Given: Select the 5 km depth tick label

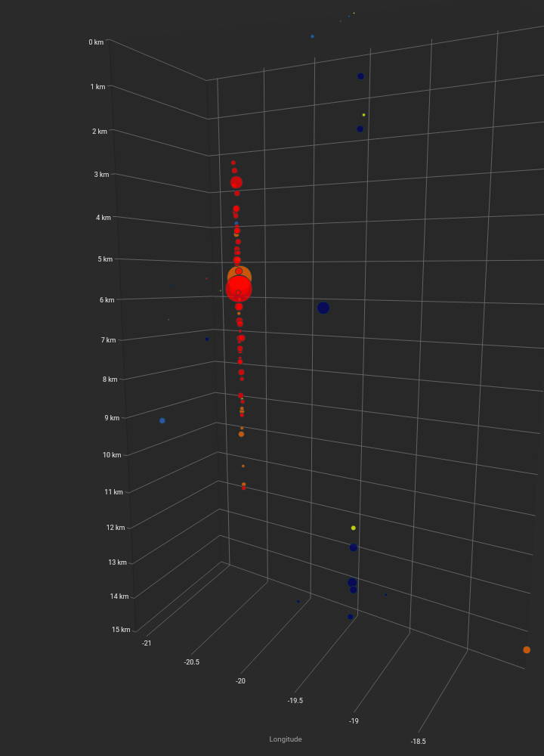Looking at the screenshot, I should tap(105, 259).
